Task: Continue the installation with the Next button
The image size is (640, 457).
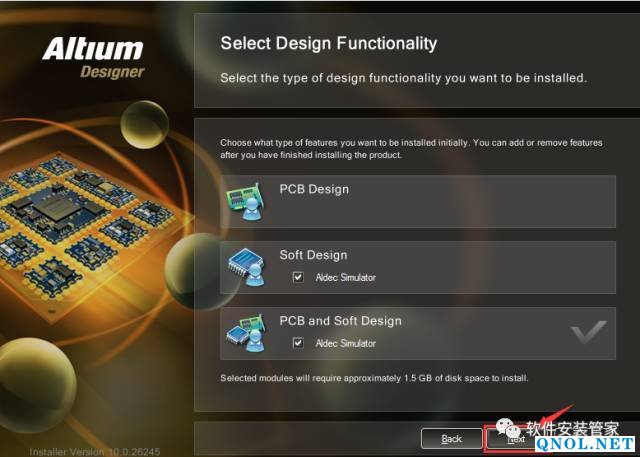Action: click(510, 439)
